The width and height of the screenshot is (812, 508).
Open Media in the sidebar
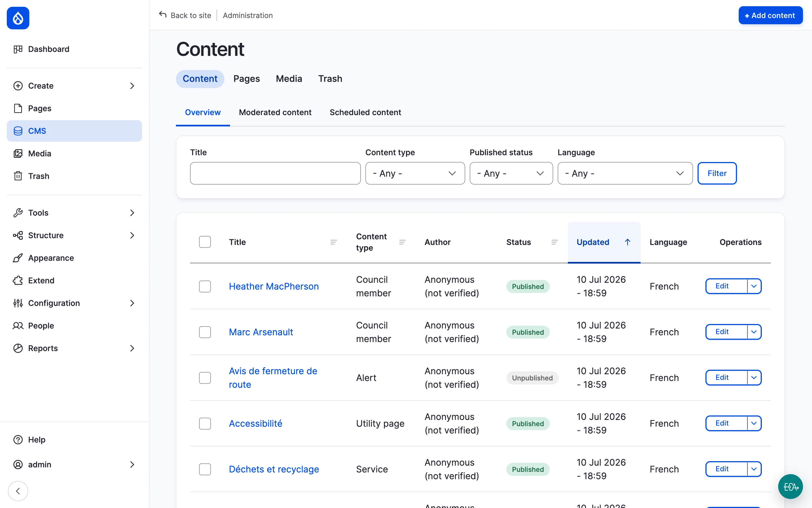click(x=74, y=154)
